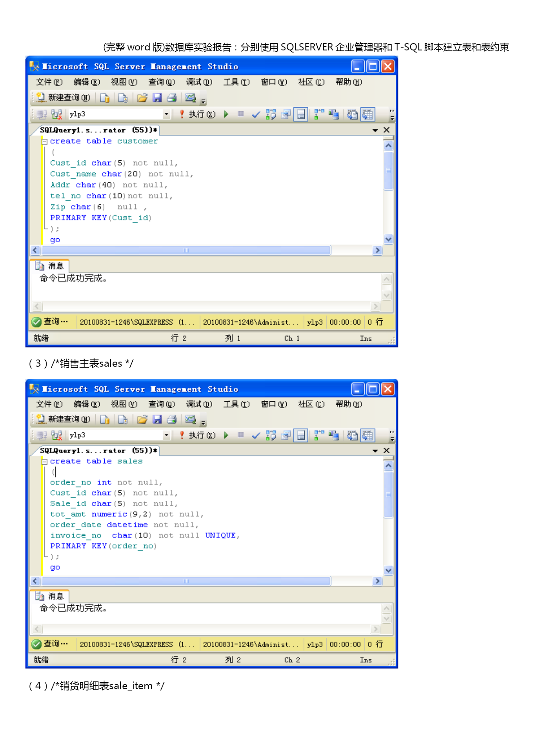This screenshot has height=756, width=535.
Task: Toggle Include Client Statistics in customer window
Action: click(x=334, y=114)
